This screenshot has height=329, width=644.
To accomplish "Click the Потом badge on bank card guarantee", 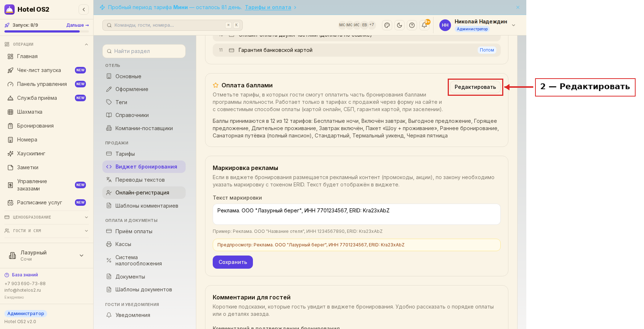I will (487, 50).
